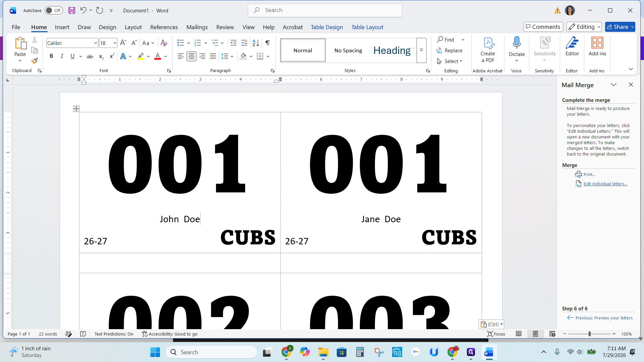Open the Editing mode dropdown

coord(584,27)
